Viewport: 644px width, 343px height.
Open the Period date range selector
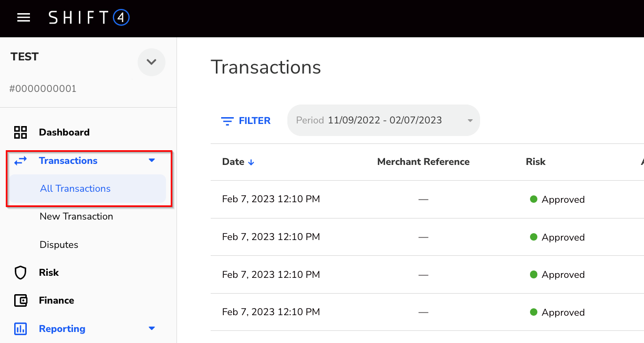point(383,120)
